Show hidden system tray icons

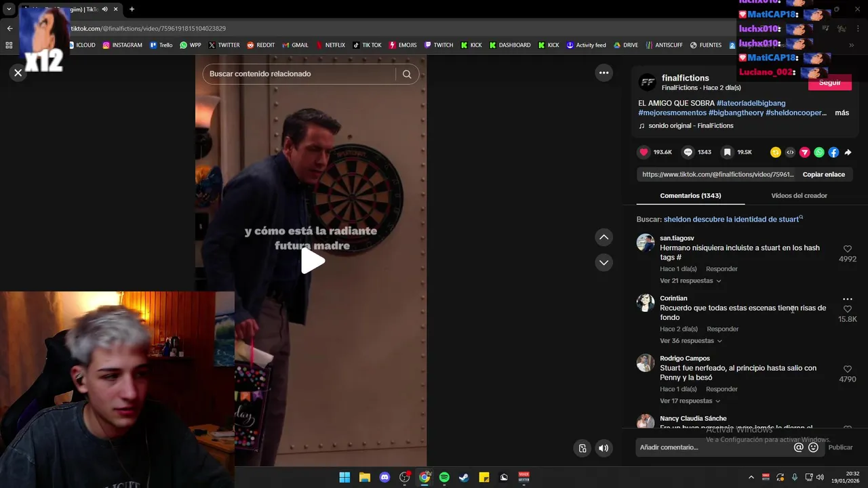coord(751,477)
